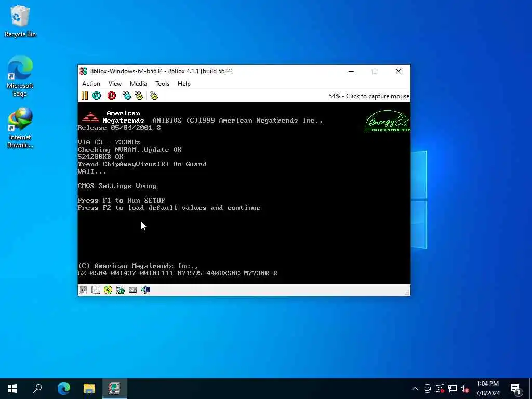Click the hard disk status icon
The height and width of the screenshot is (399, 532).
[133, 290]
